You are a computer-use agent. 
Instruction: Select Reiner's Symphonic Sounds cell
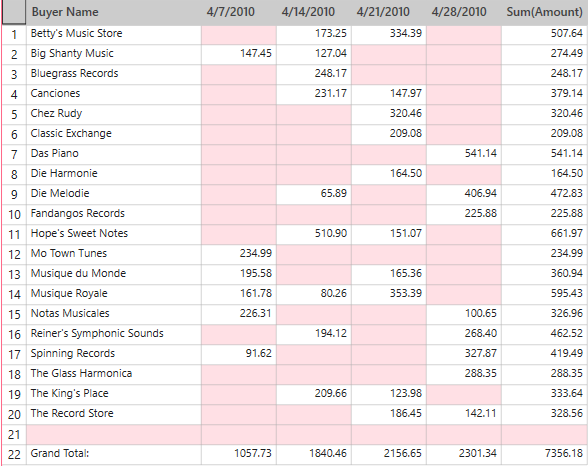(x=114, y=334)
